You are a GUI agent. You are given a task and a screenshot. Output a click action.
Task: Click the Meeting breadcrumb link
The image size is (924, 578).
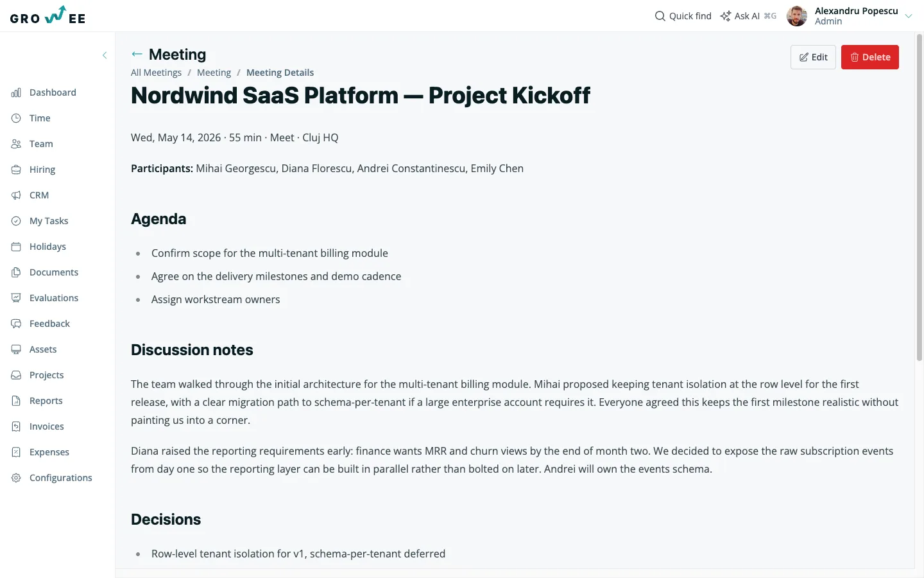pyautogui.click(x=214, y=73)
